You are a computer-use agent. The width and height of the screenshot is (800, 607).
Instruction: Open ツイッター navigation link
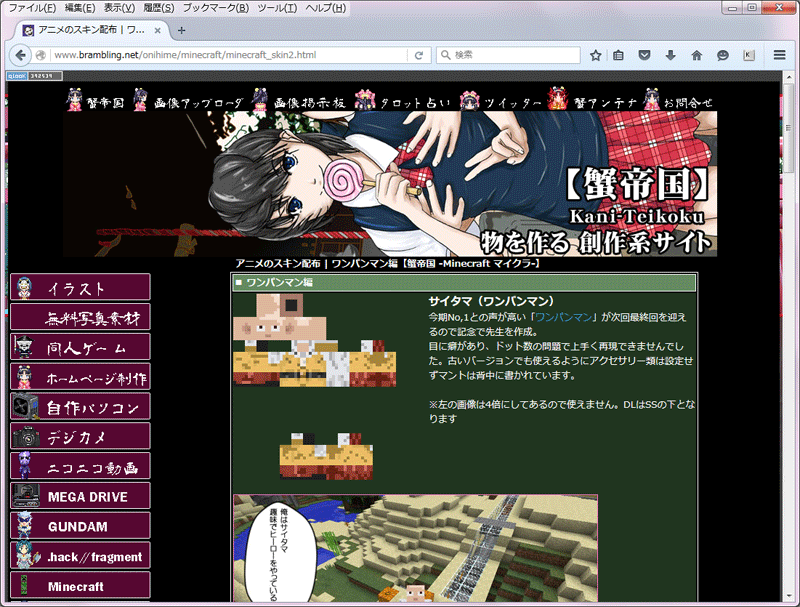point(500,100)
